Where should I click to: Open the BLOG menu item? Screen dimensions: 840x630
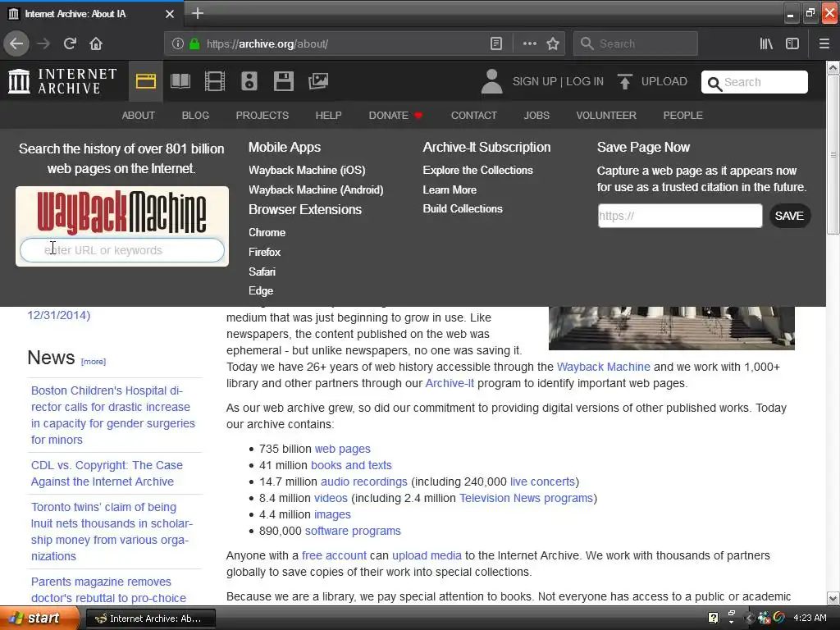click(195, 115)
